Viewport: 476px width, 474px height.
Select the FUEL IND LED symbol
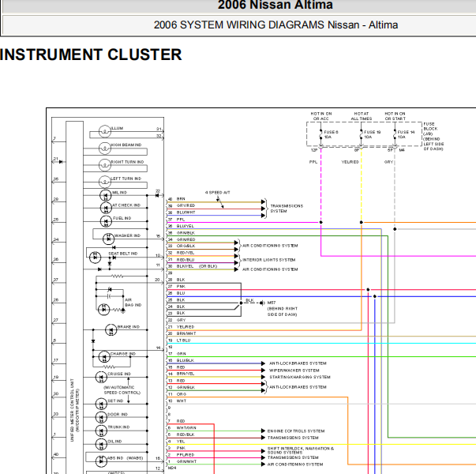(106, 220)
